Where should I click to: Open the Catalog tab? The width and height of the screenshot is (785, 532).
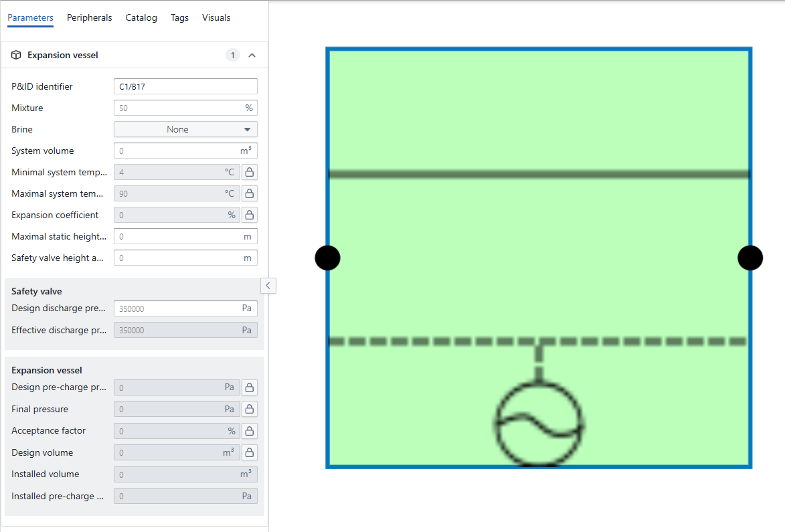coord(141,18)
